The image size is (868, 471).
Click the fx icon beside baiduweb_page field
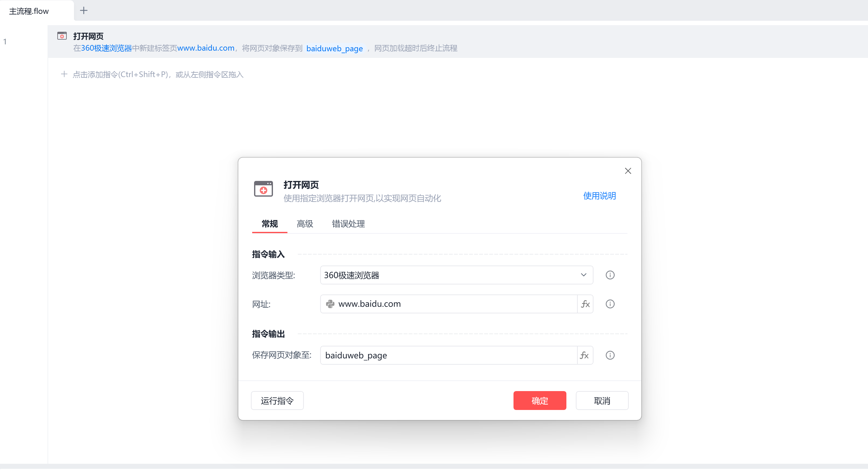(584, 356)
